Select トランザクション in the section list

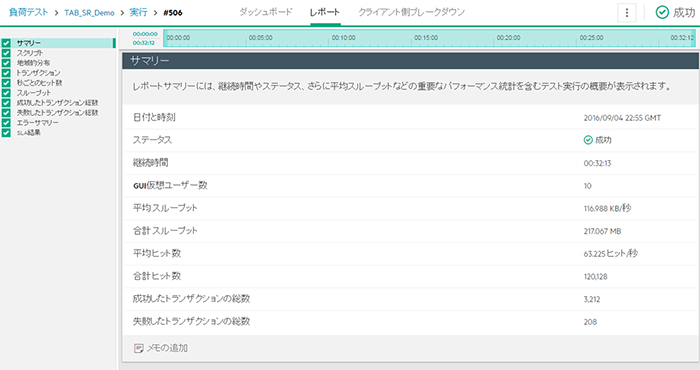(x=38, y=73)
